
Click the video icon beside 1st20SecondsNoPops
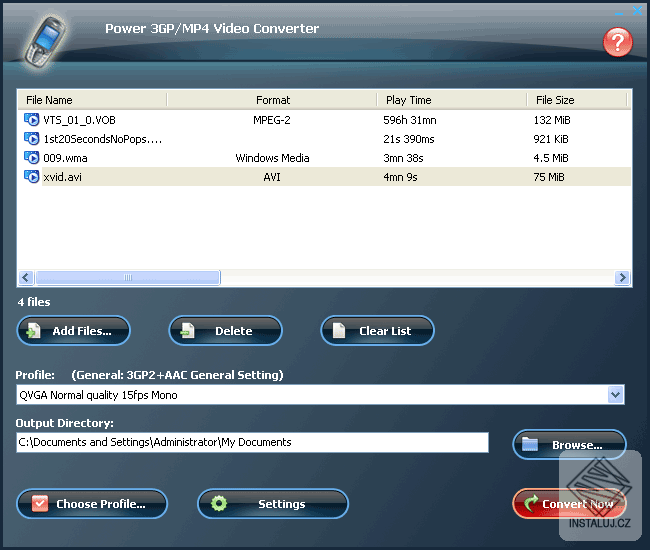click(32, 139)
